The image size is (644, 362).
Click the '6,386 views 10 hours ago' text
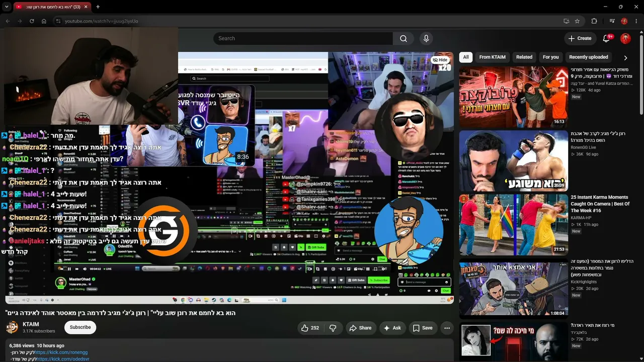[x=37, y=346]
